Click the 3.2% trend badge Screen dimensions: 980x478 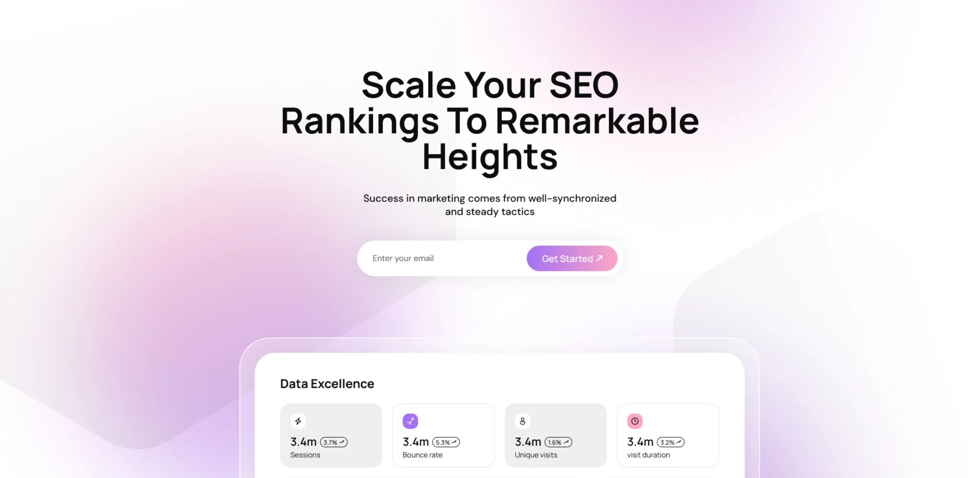click(670, 442)
